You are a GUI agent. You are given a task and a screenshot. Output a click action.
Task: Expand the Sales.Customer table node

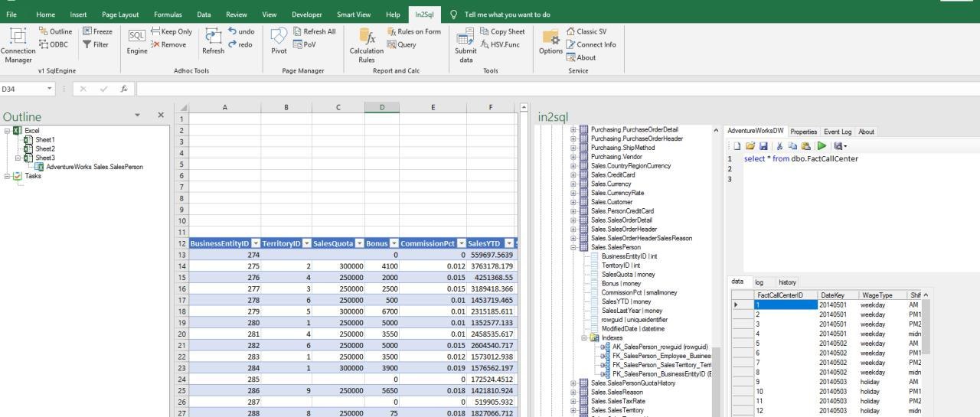click(x=573, y=202)
